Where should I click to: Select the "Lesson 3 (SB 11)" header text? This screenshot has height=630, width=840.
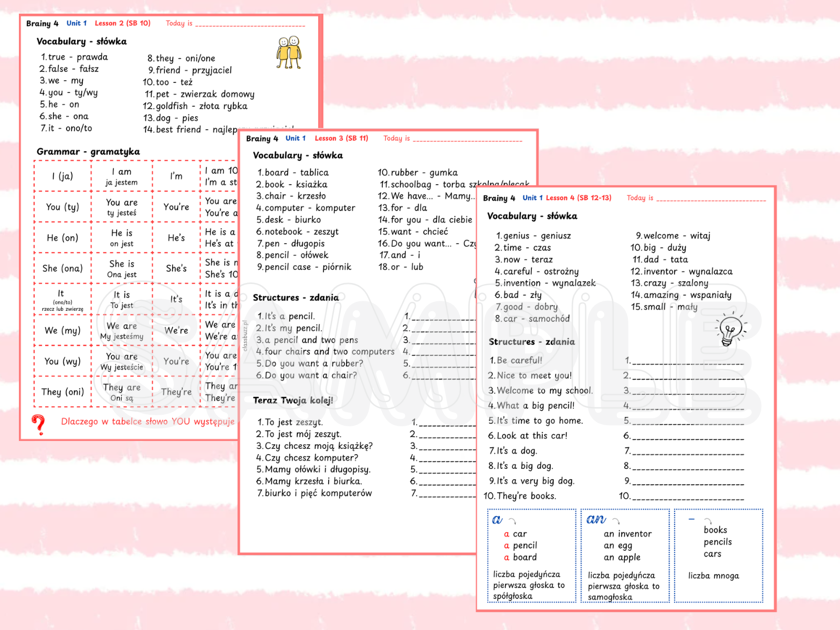coord(341,138)
